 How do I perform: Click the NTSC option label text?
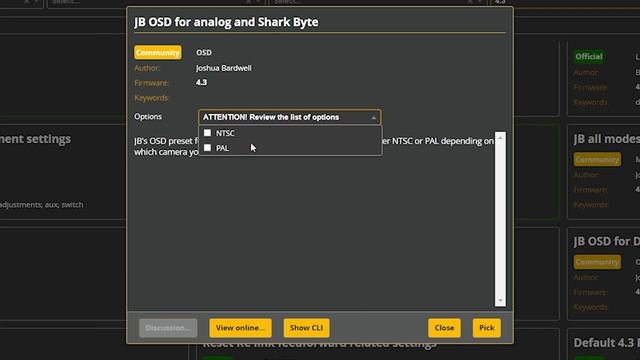[225, 133]
